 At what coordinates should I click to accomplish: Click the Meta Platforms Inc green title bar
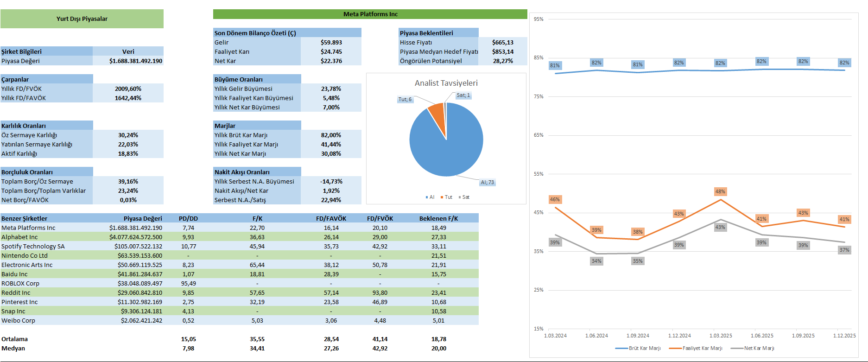(370, 14)
